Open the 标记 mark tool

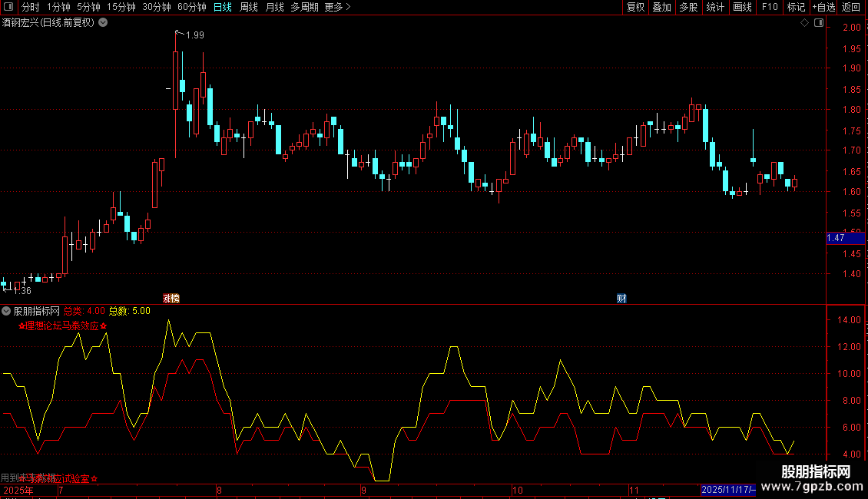tap(796, 7)
